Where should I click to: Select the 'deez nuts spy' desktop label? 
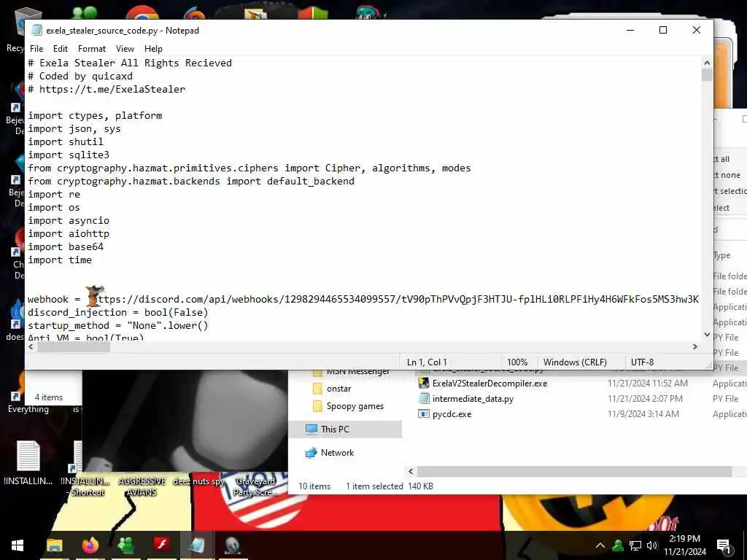[x=198, y=481]
